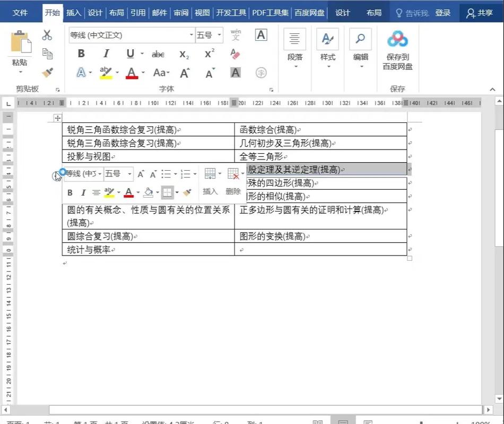Enable underline for selected text
The image size is (504, 424).
(x=129, y=54)
